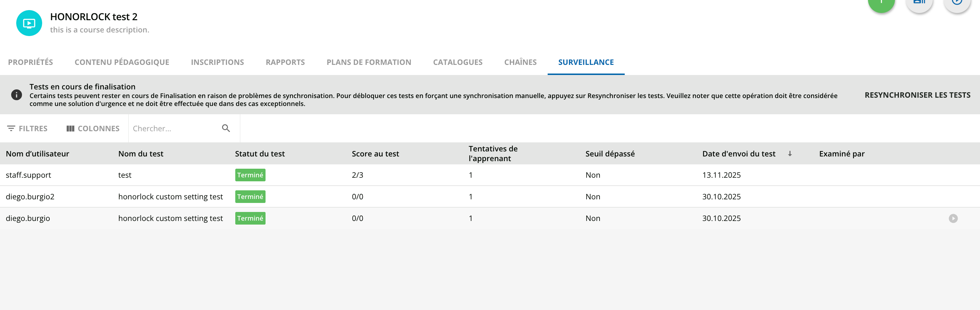980x310 pixels.
Task: Click the 13.11.2025 date cell
Action: pos(721,175)
